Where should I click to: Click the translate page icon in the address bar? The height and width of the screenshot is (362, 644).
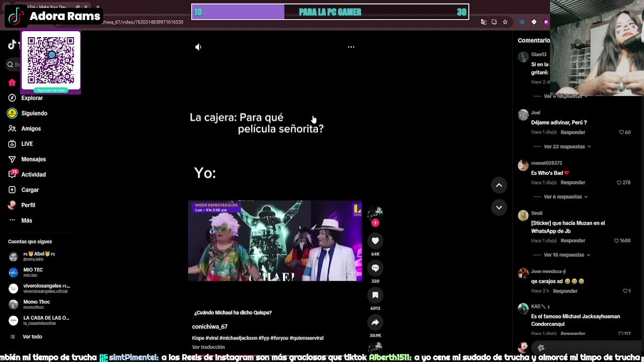[484, 22]
